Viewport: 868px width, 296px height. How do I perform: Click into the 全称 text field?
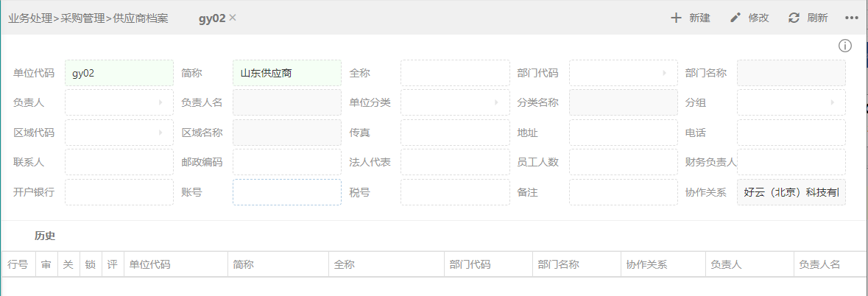tap(455, 73)
